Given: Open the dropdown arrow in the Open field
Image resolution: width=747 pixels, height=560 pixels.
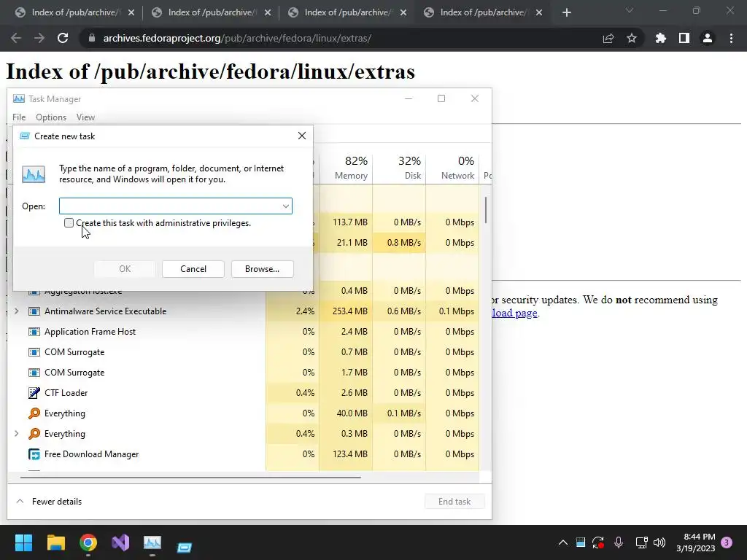Looking at the screenshot, I should tap(285, 206).
